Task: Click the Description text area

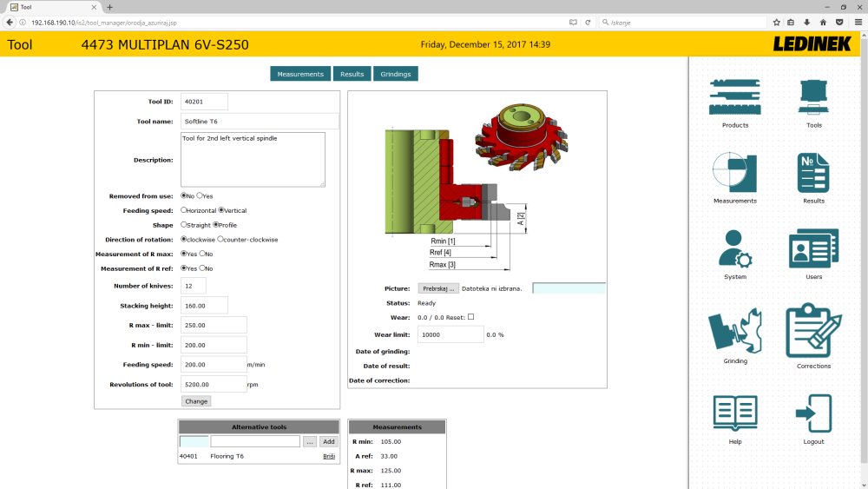Action: (x=253, y=160)
